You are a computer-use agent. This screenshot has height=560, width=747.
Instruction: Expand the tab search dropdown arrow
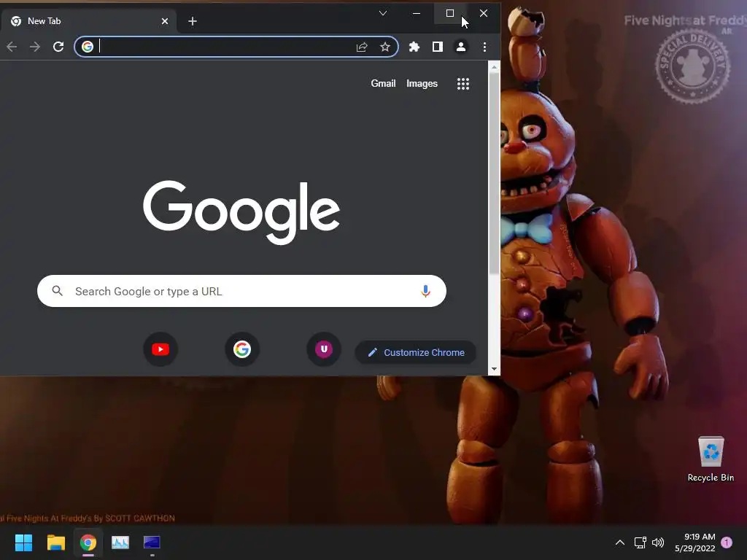point(382,13)
